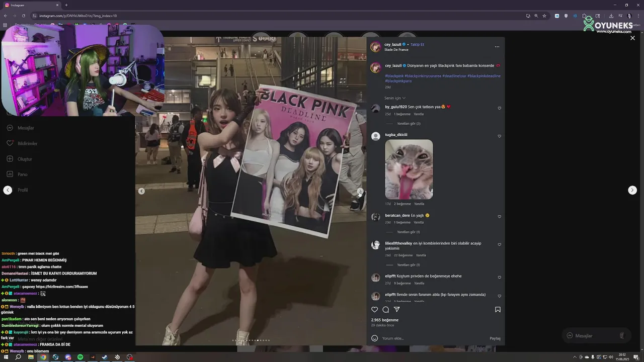
Task: Open the browser extensions puzzle icon
Action: point(584,16)
